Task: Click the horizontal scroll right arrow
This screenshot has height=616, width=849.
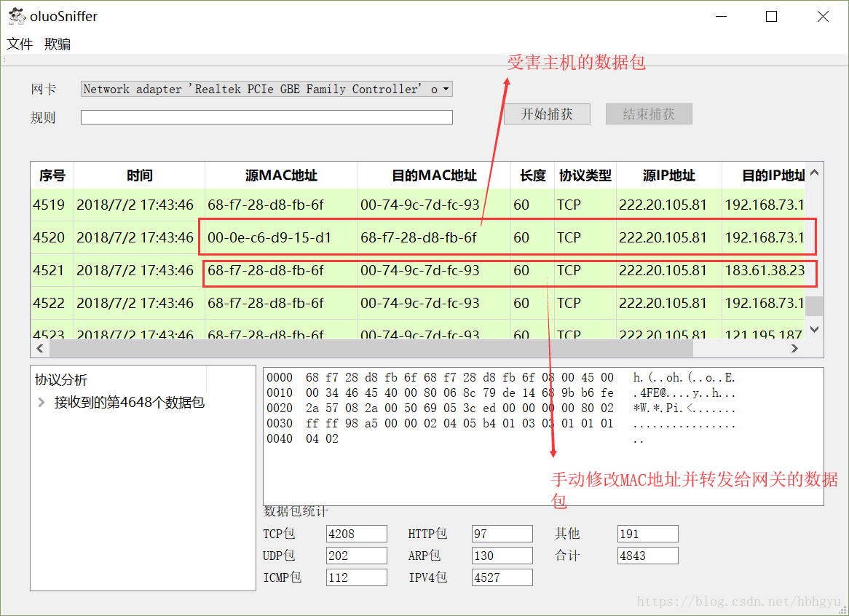Action: coord(794,349)
